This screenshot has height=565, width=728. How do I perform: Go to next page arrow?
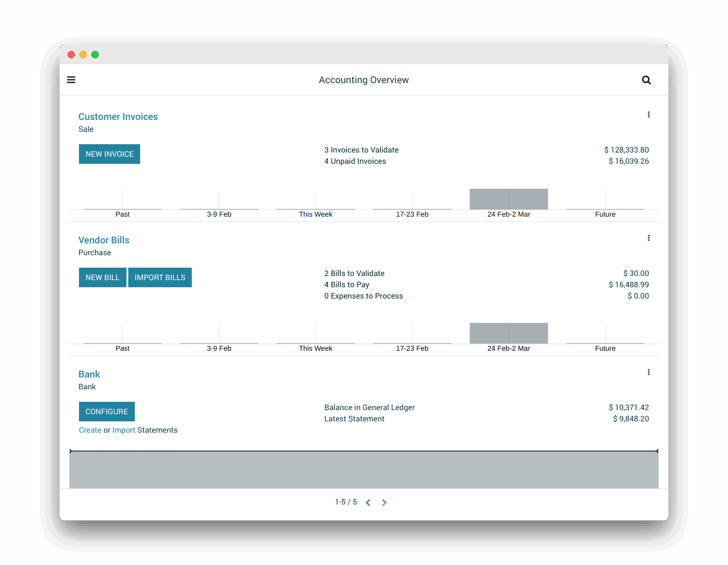click(384, 503)
